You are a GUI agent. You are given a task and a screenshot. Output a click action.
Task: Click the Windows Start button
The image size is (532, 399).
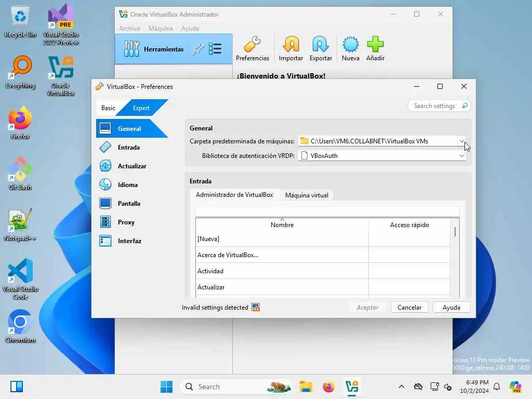click(x=166, y=387)
